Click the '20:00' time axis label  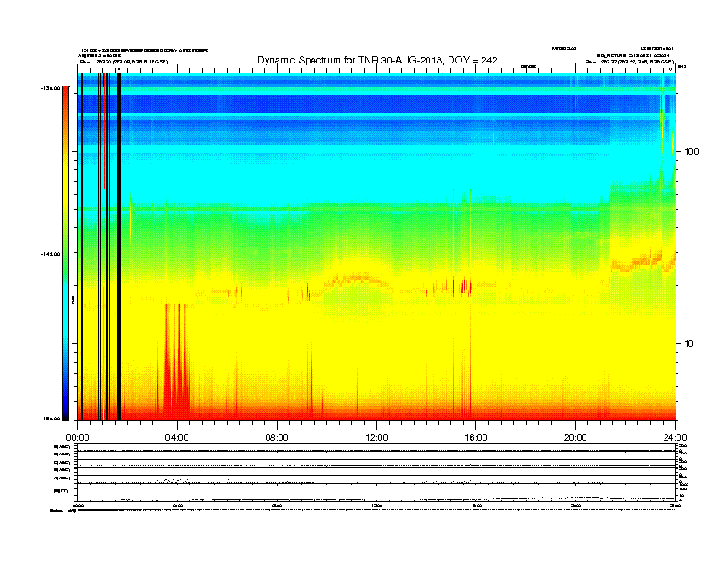pyautogui.click(x=575, y=438)
